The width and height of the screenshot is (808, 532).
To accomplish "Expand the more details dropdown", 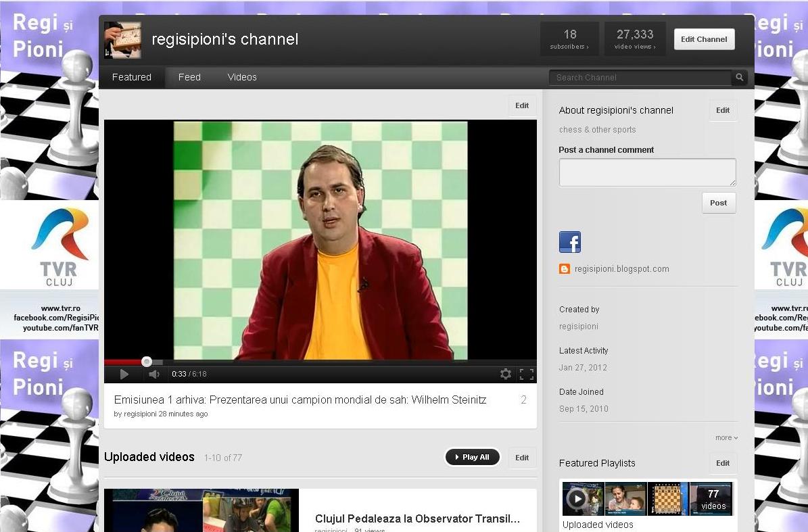I will point(726,438).
